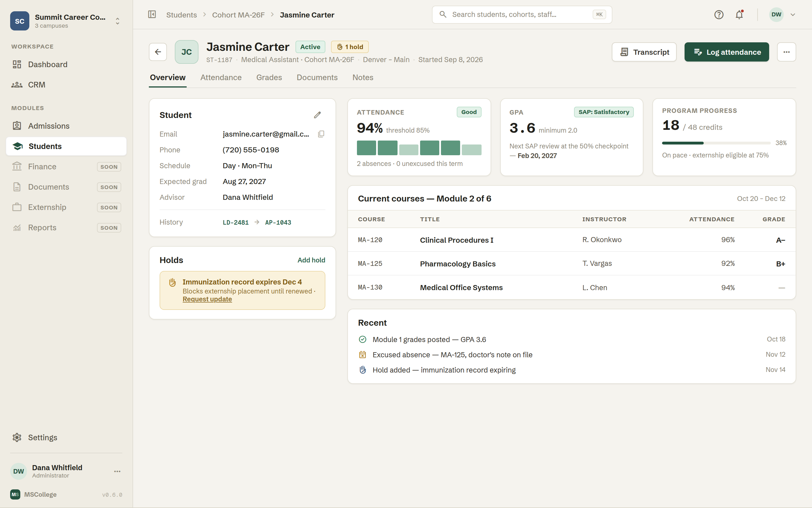812x508 pixels.
Task: Click SAP: Satisfactory badge
Action: [604, 112]
